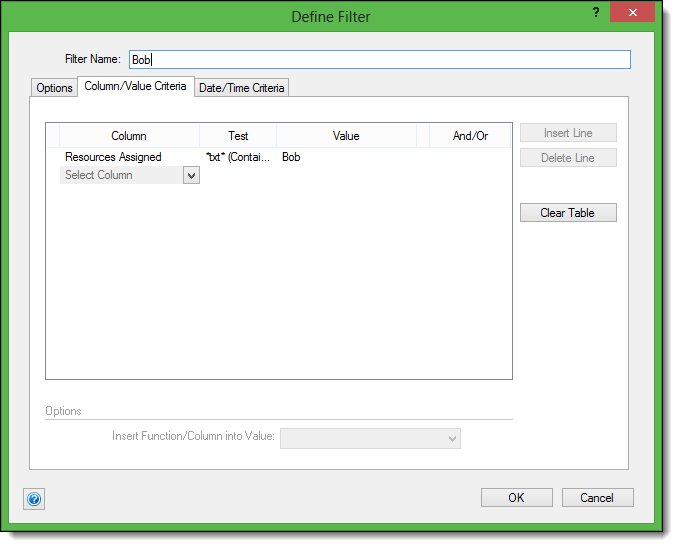Click the And/Or table header
The width and height of the screenshot is (678, 547).
click(x=470, y=136)
